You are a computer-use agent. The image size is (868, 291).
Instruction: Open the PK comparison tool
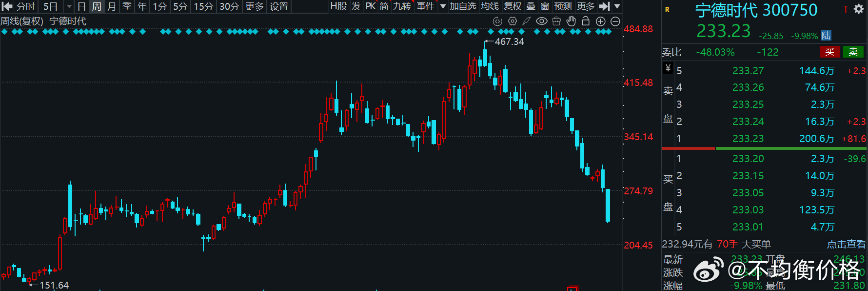(x=371, y=6)
